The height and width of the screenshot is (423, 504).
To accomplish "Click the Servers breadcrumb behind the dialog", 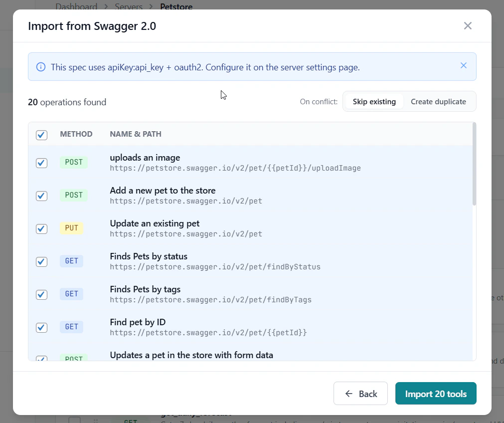I will [x=129, y=6].
